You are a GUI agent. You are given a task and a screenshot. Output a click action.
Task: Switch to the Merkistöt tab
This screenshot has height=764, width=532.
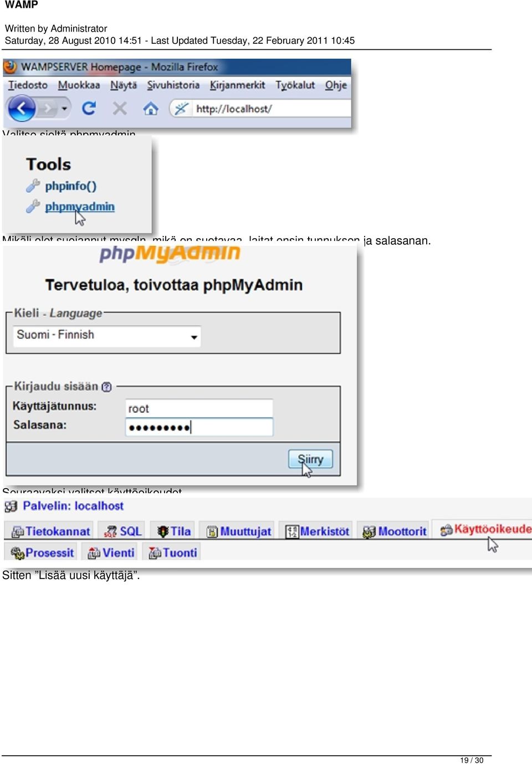click(x=317, y=531)
